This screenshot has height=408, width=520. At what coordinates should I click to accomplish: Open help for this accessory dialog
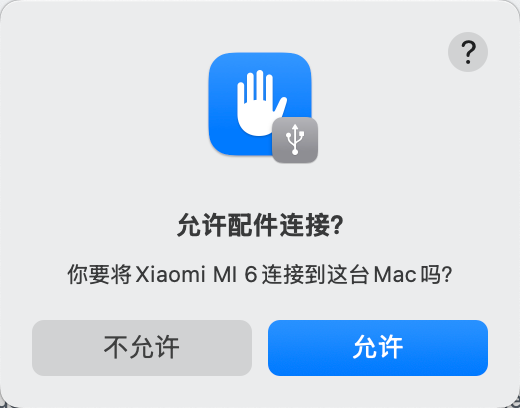[468, 52]
